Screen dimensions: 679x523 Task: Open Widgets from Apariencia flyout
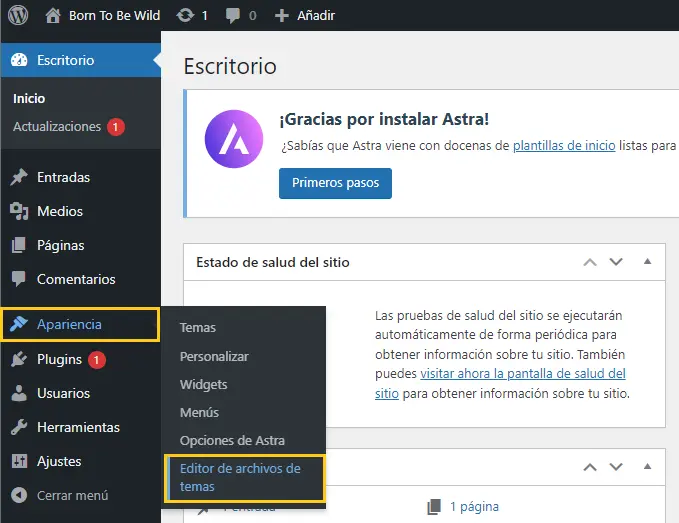click(204, 384)
